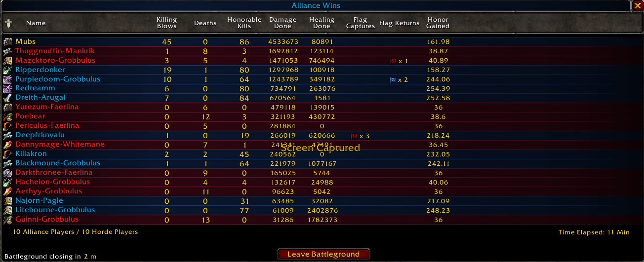Click the blue flag icon in Purpledoom's row
The width and height of the screenshot is (644, 262).
[394, 80]
